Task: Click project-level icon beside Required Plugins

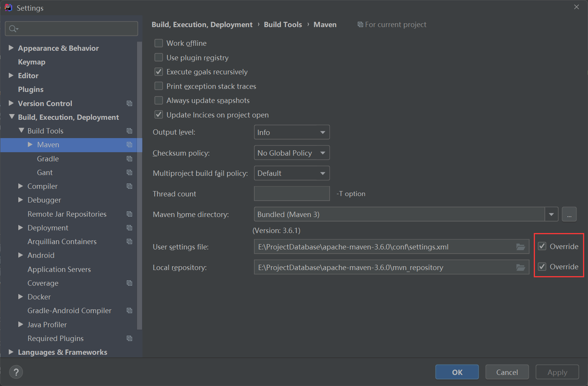Action: pos(129,338)
